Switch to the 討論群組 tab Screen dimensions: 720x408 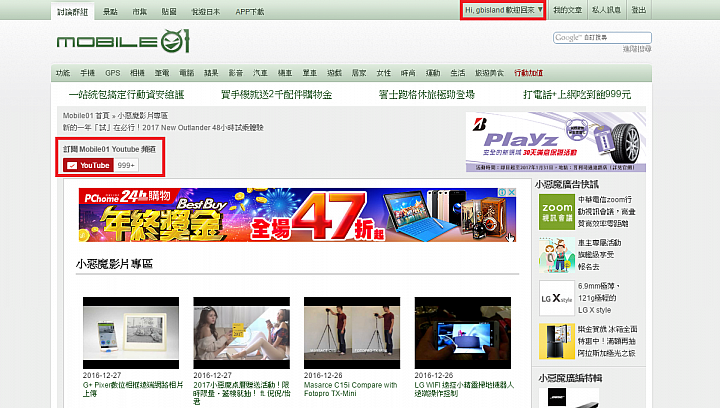[x=73, y=11]
